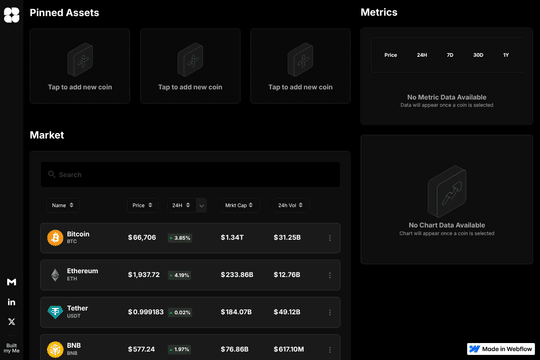Click BNB price $577.24
The image size is (540, 360).
(x=141, y=349)
